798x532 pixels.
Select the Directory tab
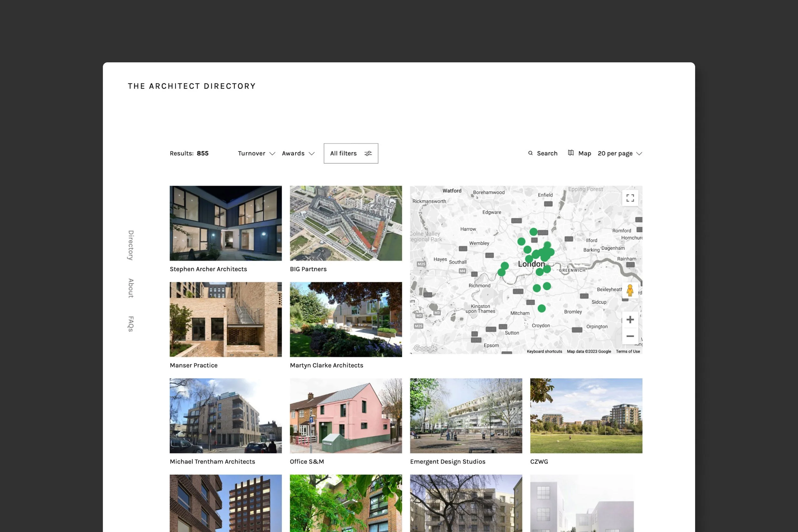130,245
